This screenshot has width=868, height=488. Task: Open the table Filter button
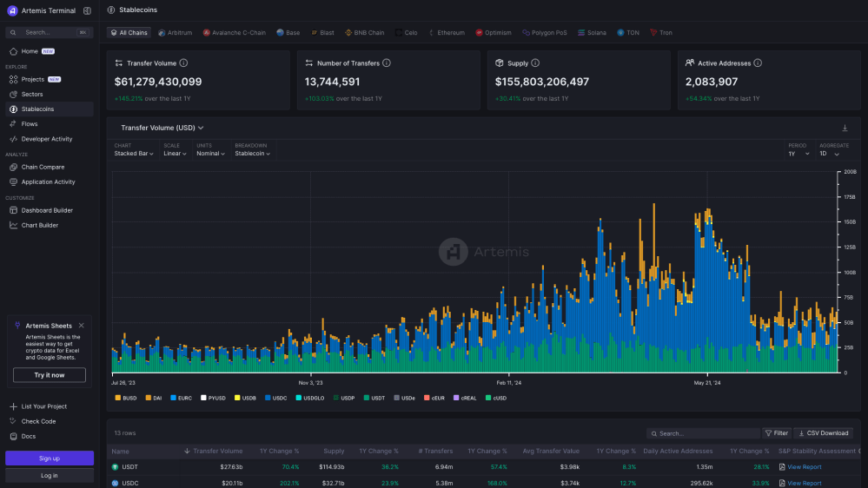click(x=777, y=434)
